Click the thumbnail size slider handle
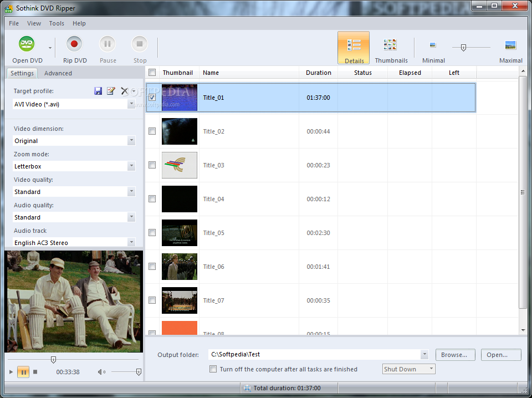The height and width of the screenshot is (398, 532). (x=463, y=48)
